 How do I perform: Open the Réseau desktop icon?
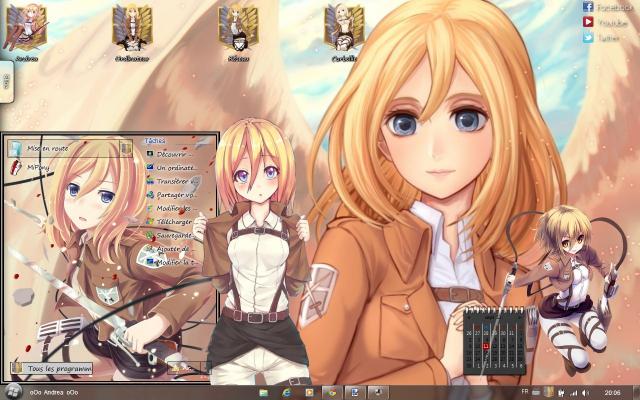(238, 28)
